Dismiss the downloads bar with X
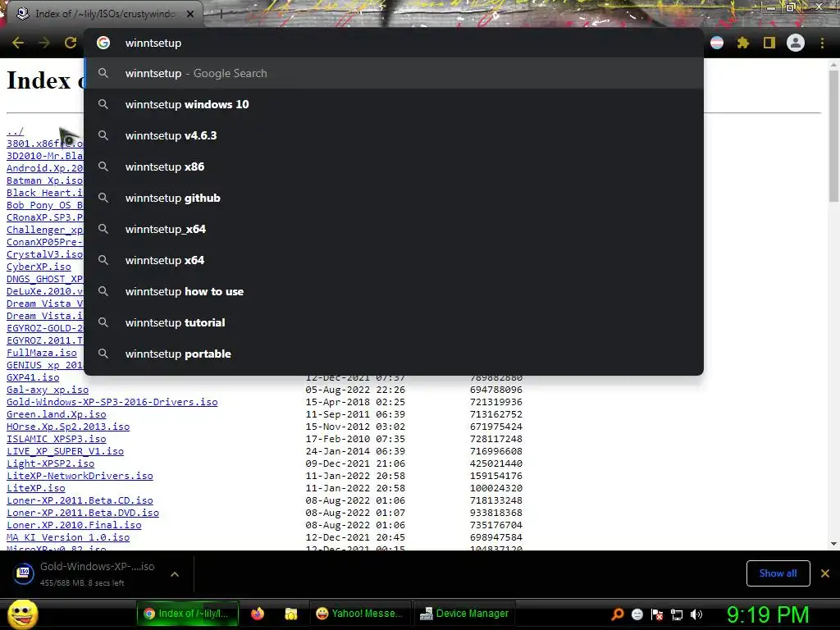 825,573
